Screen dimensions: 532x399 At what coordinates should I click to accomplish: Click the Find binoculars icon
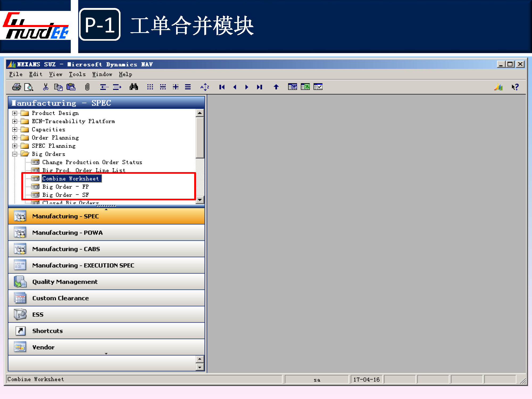coord(134,87)
